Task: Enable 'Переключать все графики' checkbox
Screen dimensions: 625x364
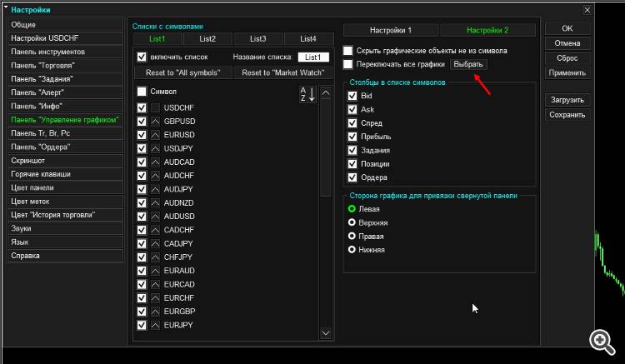Action: 348,64
